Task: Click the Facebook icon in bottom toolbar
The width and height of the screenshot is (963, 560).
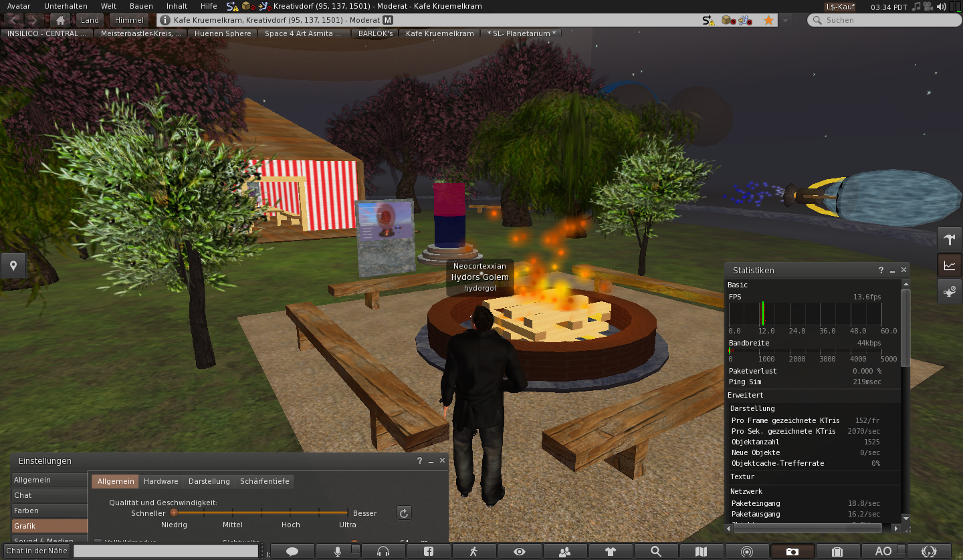Action: [428, 551]
